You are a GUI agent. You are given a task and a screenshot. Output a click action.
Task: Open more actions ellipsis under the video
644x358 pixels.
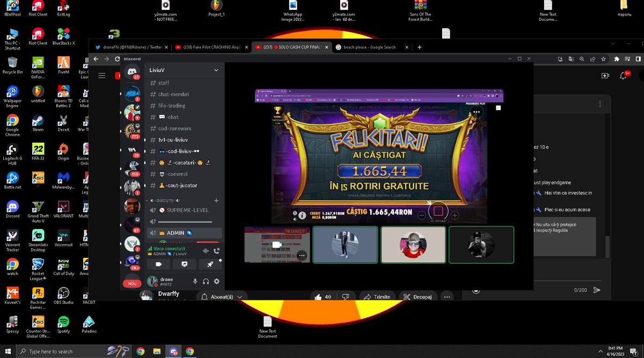point(446,297)
